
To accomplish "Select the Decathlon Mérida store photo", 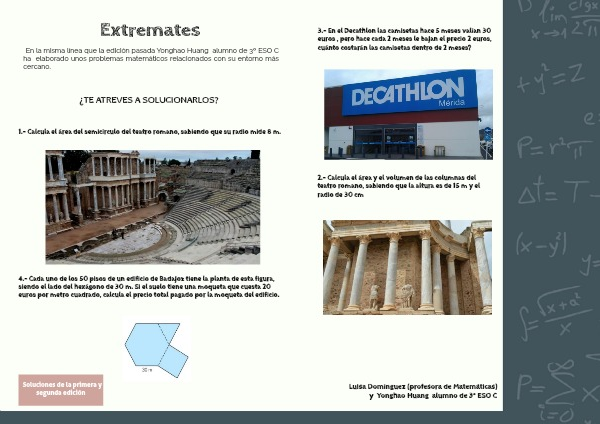I will 408,114.
